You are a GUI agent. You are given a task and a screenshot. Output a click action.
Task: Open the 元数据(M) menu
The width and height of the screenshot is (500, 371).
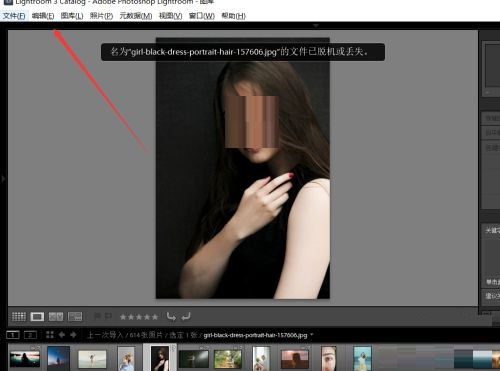136,16
